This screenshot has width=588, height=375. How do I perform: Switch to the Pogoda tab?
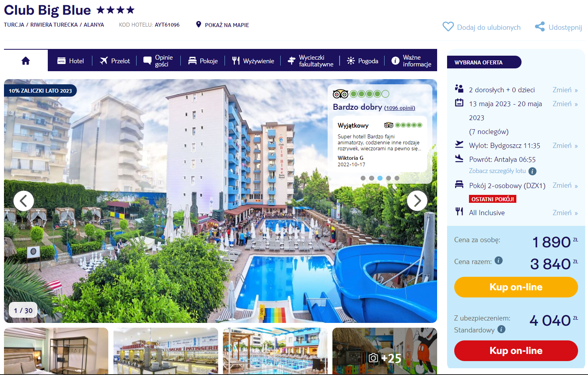pyautogui.click(x=363, y=61)
